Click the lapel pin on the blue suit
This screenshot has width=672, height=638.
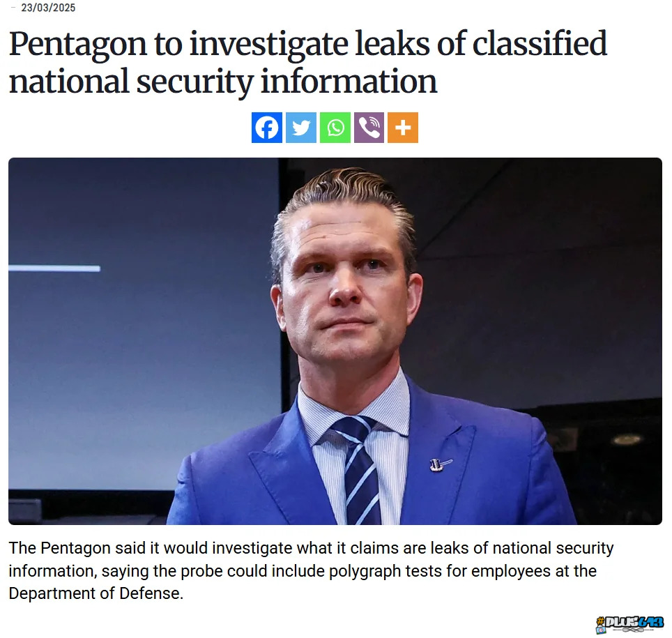[440, 464]
